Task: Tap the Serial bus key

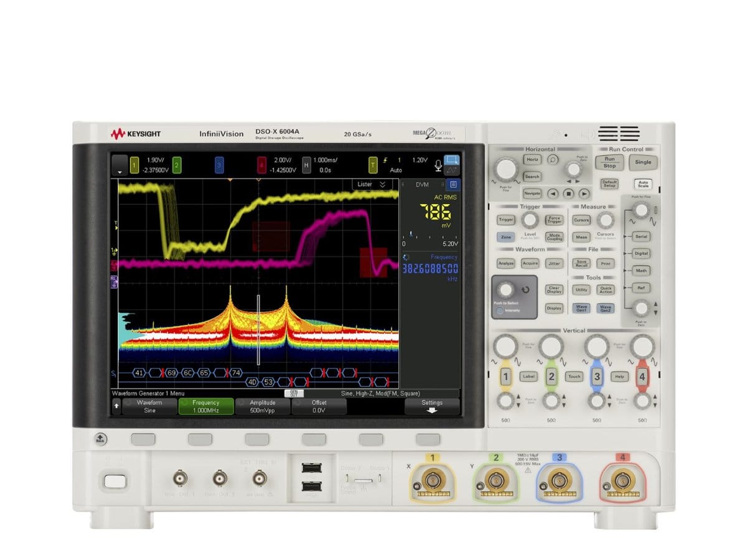Action: click(x=641, y=236)
